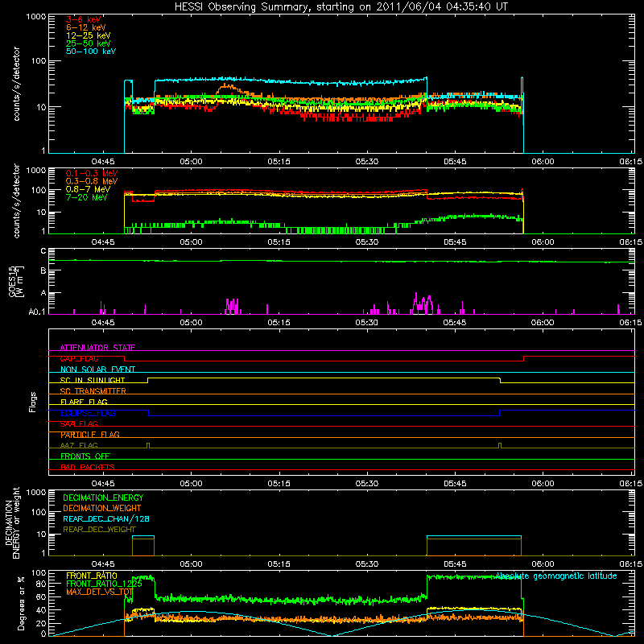This screenshot has height=644, width=644.
Task: Click the GOES15 W m-2 axis label
Action: pyautogui.click(x=16, y=281)
